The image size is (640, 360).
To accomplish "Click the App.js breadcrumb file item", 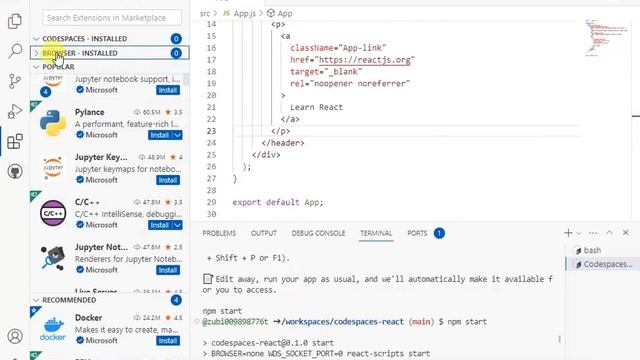I will 239,13.
